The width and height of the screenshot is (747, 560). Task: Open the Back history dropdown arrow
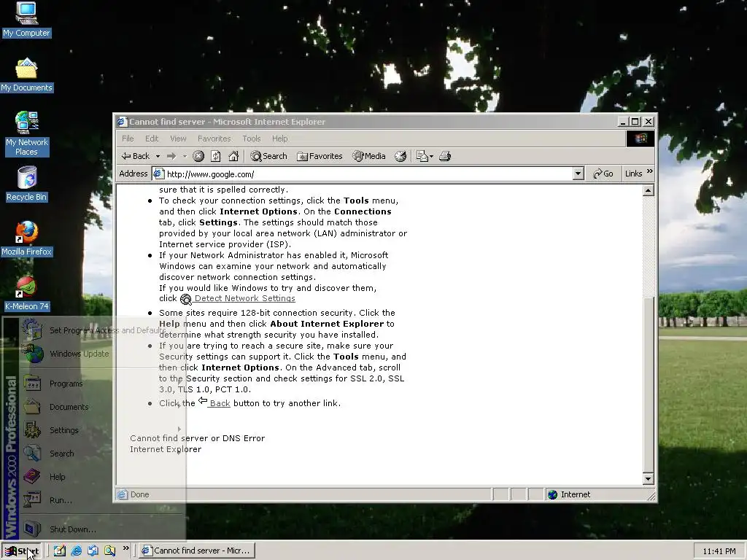[158, 156]
